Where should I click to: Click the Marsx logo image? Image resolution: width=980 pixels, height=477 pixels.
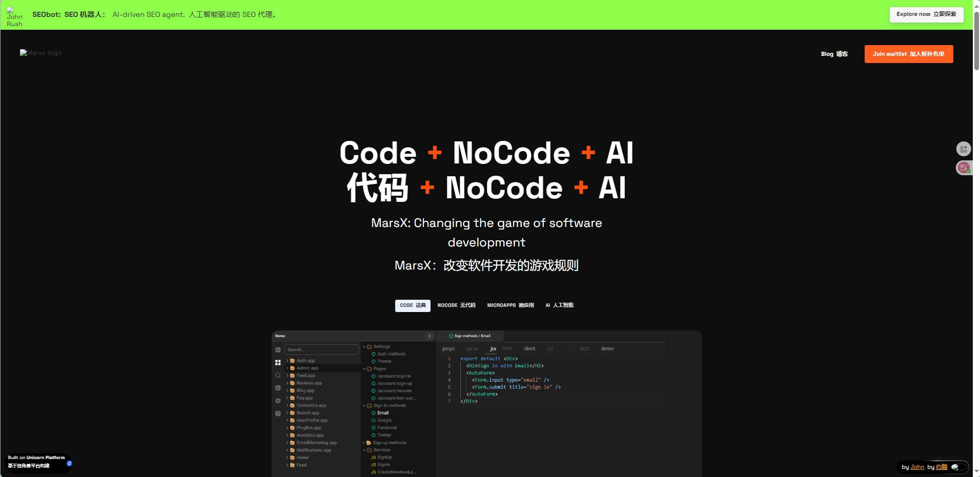tap(40, 53)
